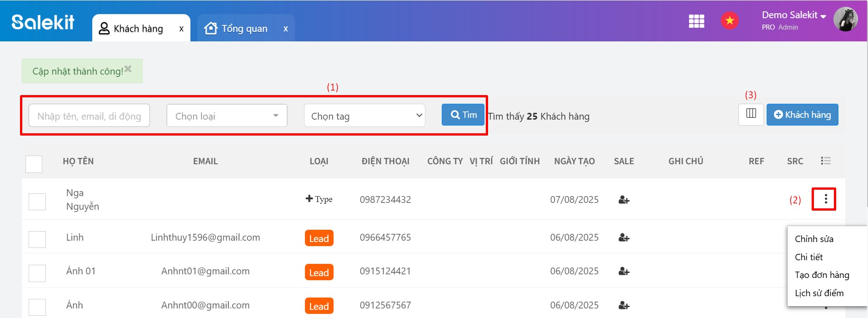
Task: Click the Tìm search button
Action: pyautogui.click(x=463, y=115)
